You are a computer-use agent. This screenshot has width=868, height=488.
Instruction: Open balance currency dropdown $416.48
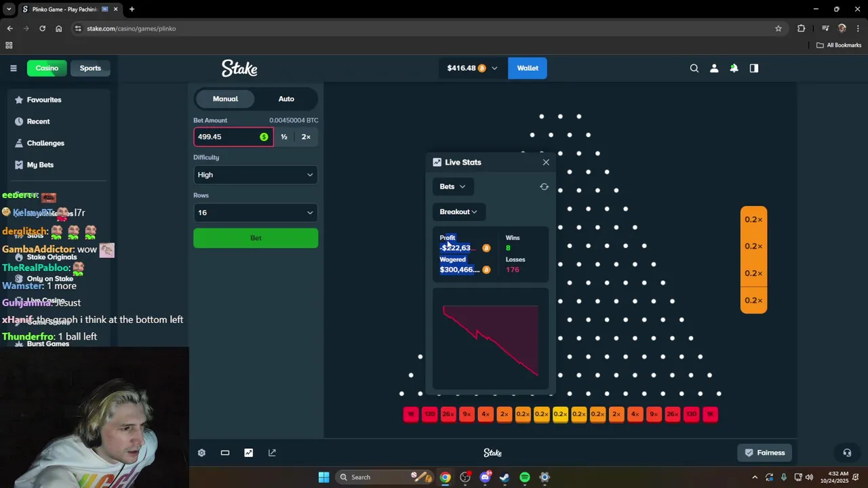(472, 68)
